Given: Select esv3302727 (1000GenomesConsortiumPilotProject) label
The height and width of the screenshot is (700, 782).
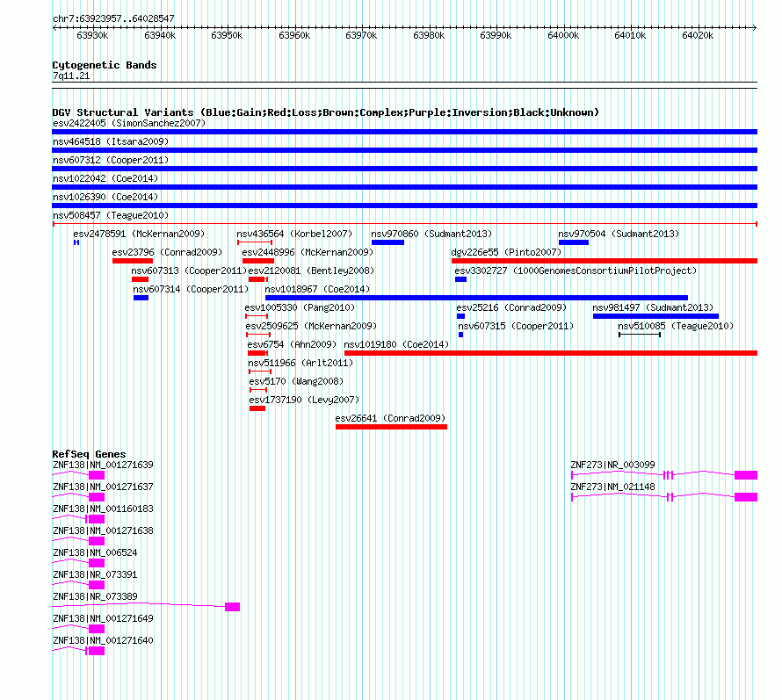Looking at the screenshot, I should coord(576,271).
